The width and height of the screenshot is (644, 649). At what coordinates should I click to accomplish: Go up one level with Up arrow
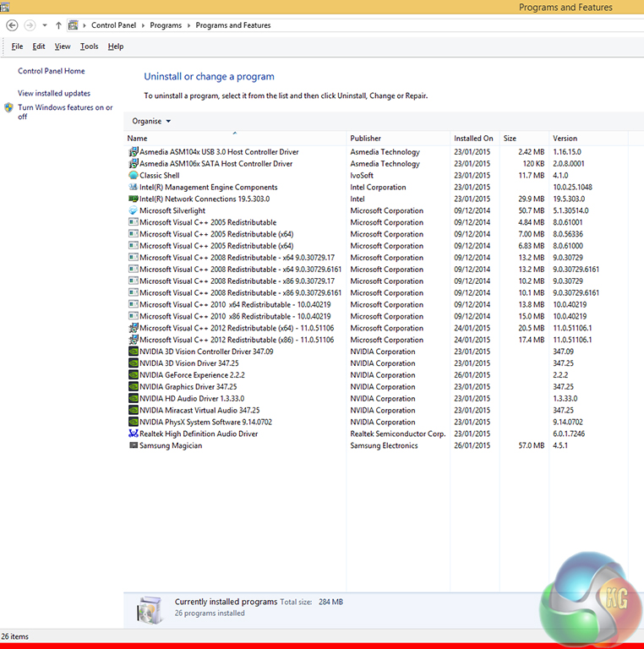click(58, 25)
